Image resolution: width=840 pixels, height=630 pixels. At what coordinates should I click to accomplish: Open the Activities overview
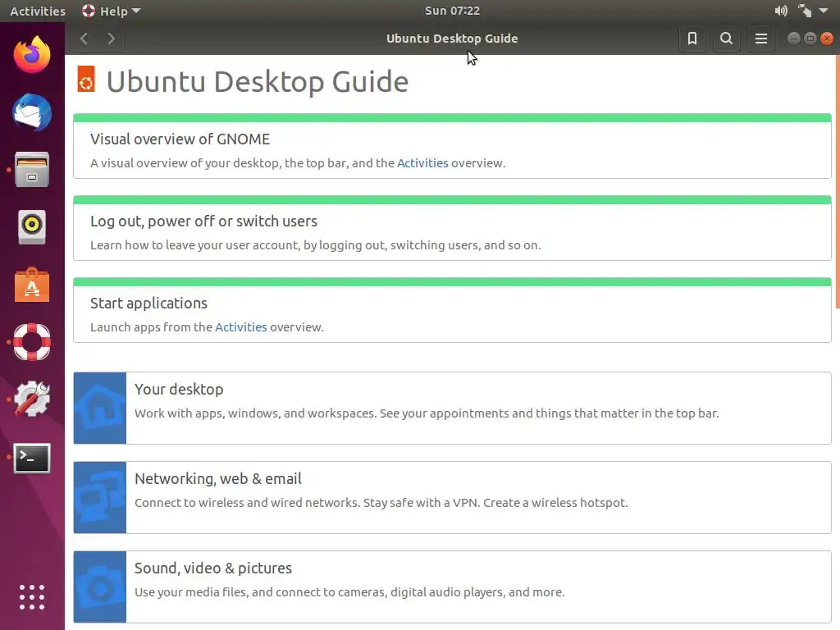pyautogui.click(x=38, y=11)
